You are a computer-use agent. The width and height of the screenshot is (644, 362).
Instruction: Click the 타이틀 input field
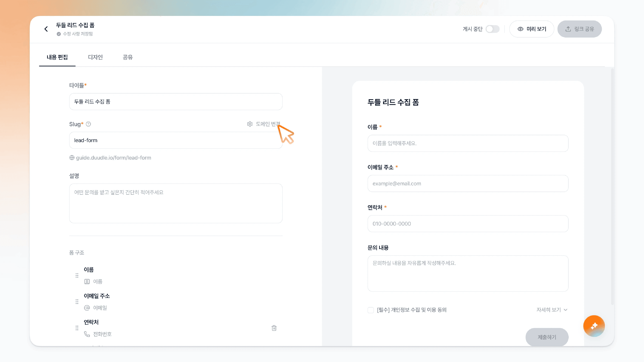(x=176, y=101)
